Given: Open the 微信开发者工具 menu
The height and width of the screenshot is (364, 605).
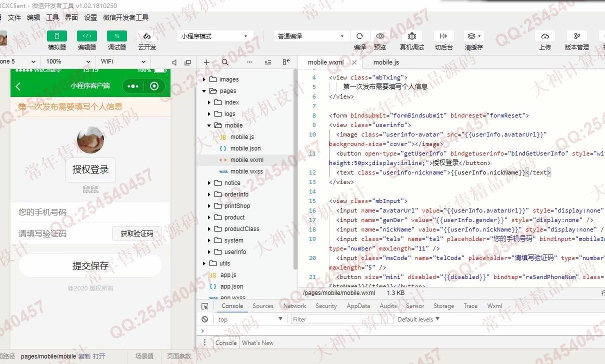Looking at the screenshot, I should click(126, 17).
